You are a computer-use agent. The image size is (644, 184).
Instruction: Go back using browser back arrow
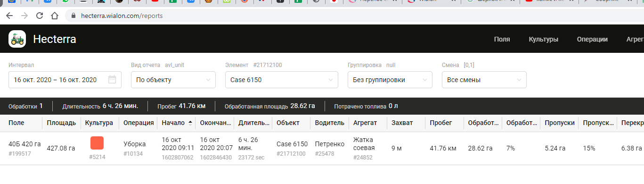click(9, 16)
